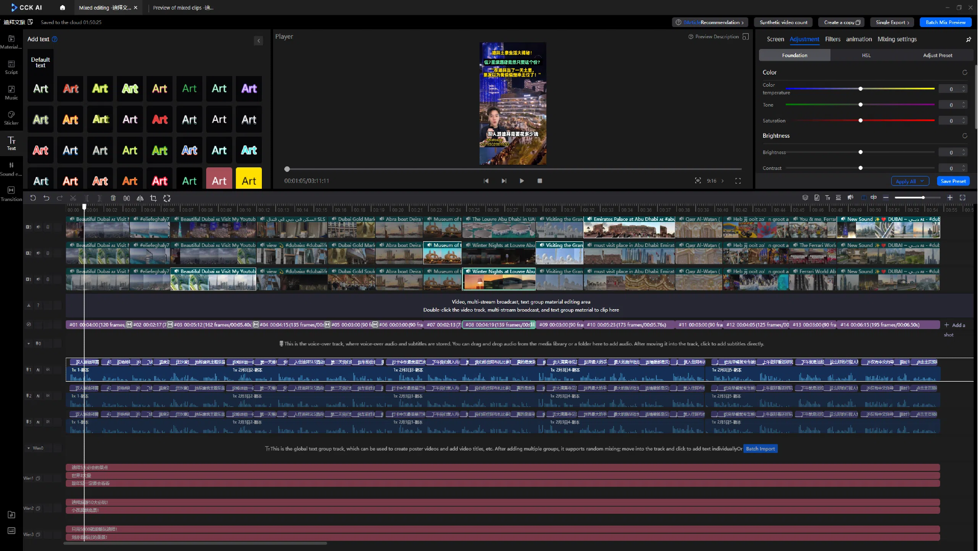980x551 pixels.
Task: Pin the adjustment panel with pin icon
Action: [968, 39]
